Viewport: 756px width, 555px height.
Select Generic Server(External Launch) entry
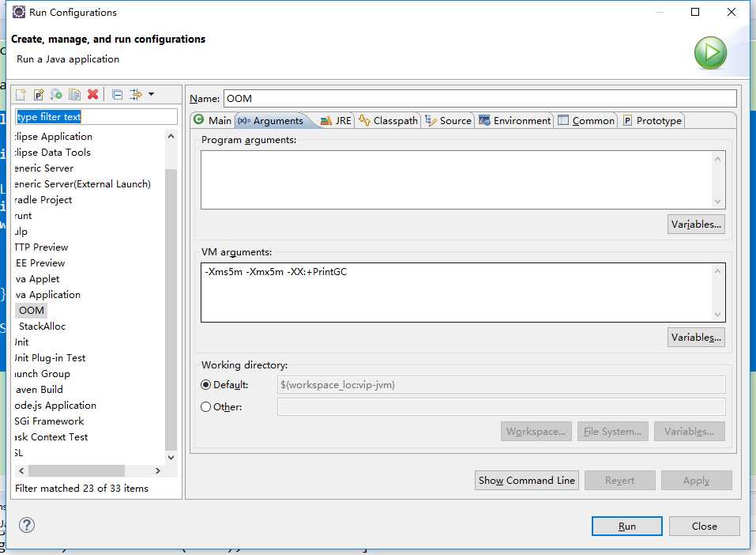[x=82, y=184]
